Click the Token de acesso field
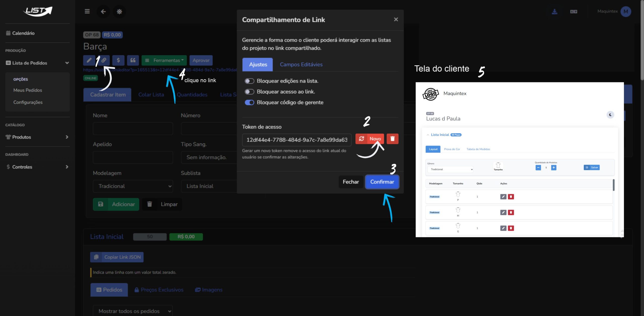 point(296,140)
